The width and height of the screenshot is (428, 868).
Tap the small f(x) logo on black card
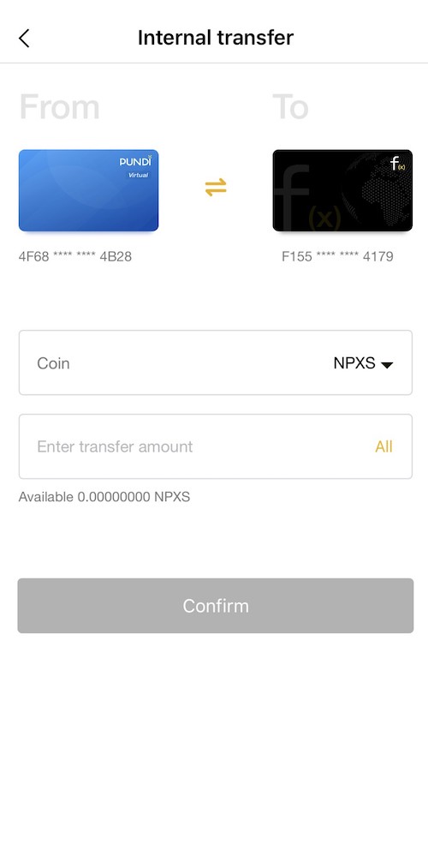(x=397, y=164)
